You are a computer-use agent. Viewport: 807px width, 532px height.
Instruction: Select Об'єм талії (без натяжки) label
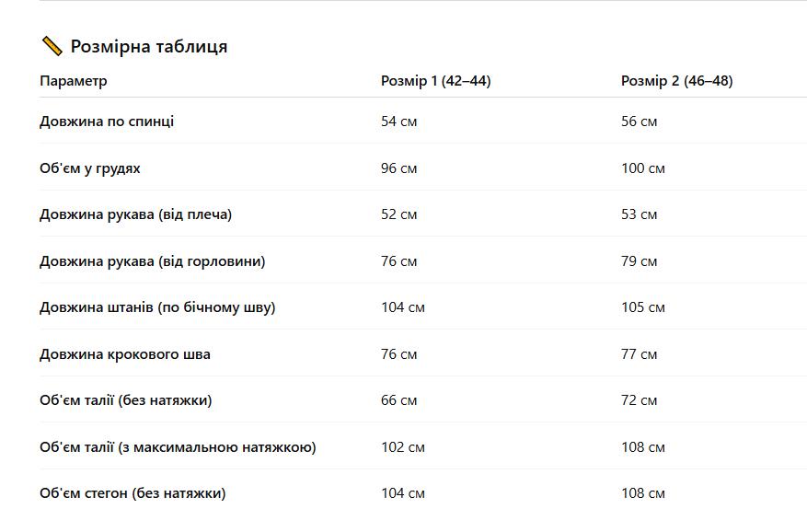[125, 400]
